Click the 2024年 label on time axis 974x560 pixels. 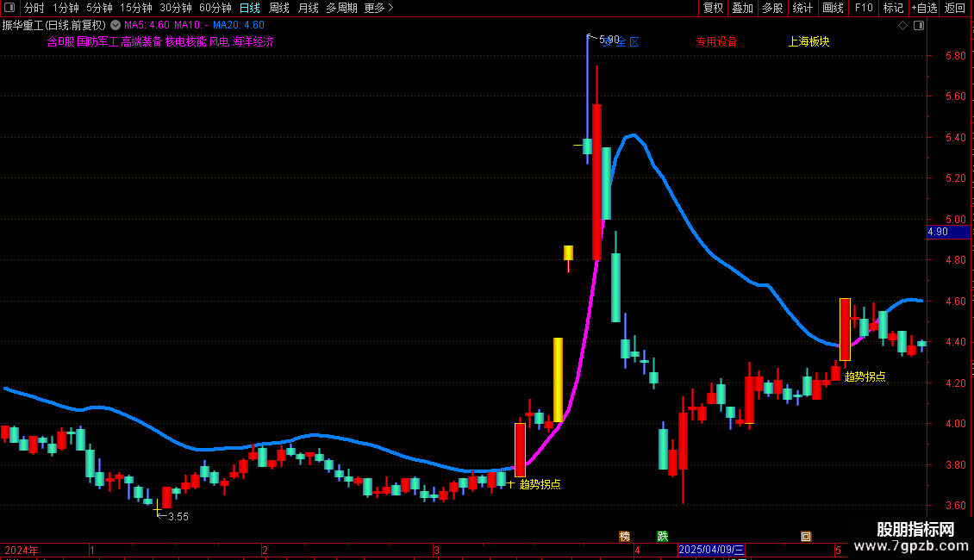pyautogui.click(x=22, y=550)
